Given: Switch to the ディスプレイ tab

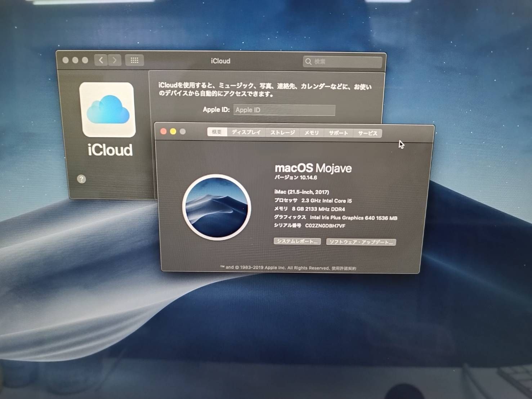Looking at the screenshot, I should coord(246,133).
